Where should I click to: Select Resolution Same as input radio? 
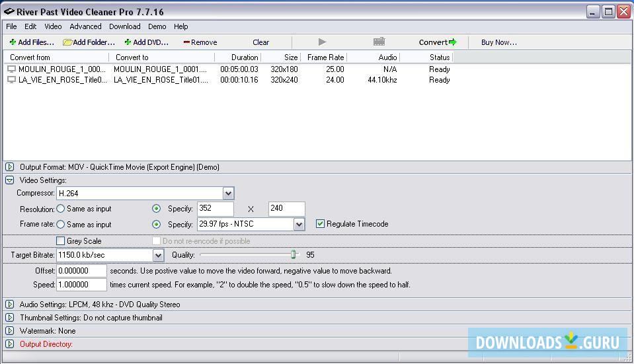coord(61,209)
